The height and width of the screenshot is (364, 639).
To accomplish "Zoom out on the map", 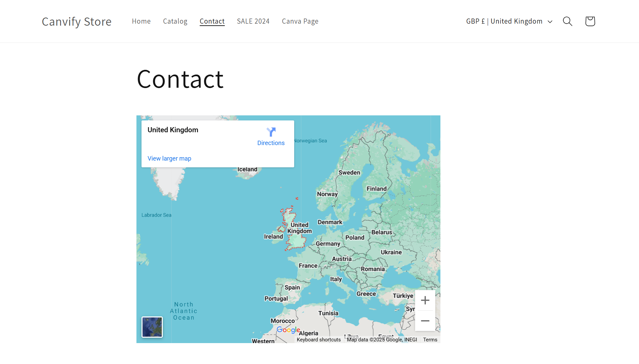I will [x=425, y=321].
